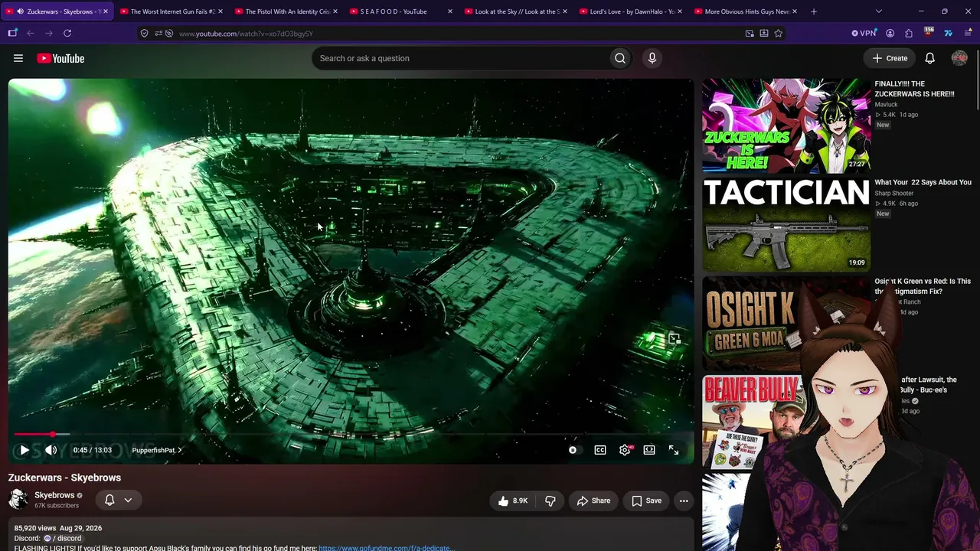Open video settings gear

(625, 450)
